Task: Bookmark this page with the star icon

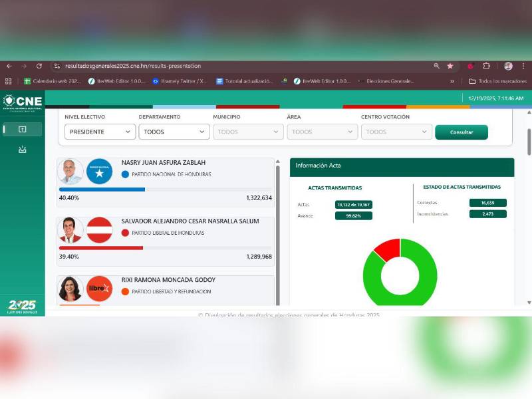Action: tap(450, 66)
